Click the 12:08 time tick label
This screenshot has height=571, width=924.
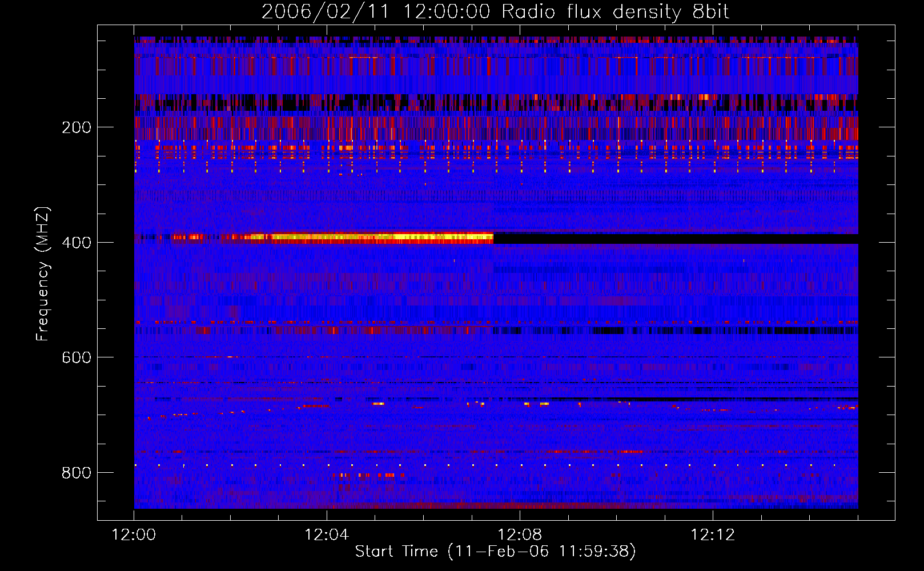coord(520,535)
